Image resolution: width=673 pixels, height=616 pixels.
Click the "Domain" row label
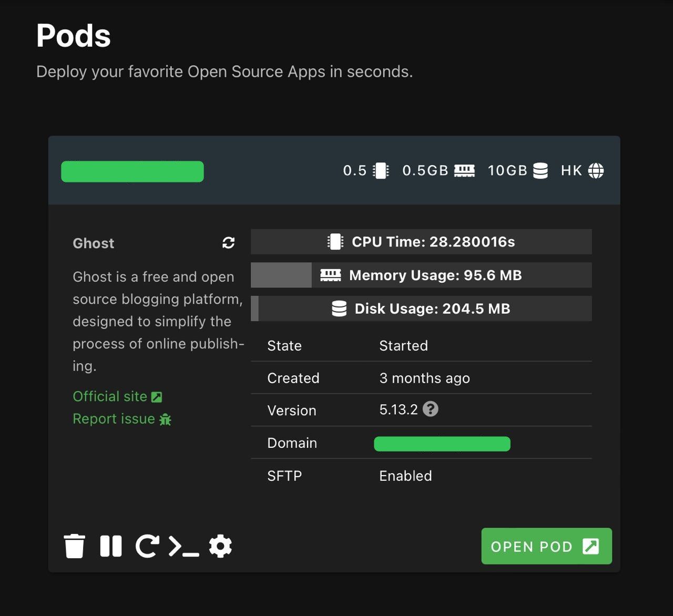click(x=292, y=443)
